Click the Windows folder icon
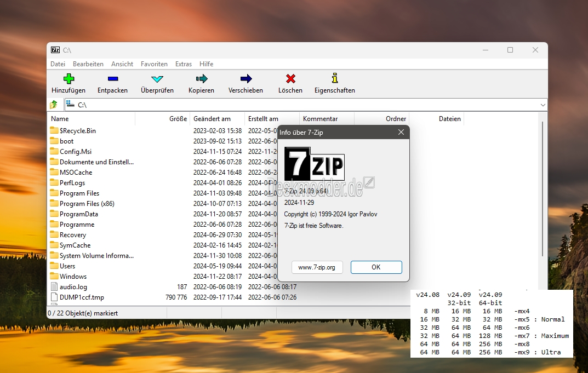588x373 pixels. [x=54, y=276]
